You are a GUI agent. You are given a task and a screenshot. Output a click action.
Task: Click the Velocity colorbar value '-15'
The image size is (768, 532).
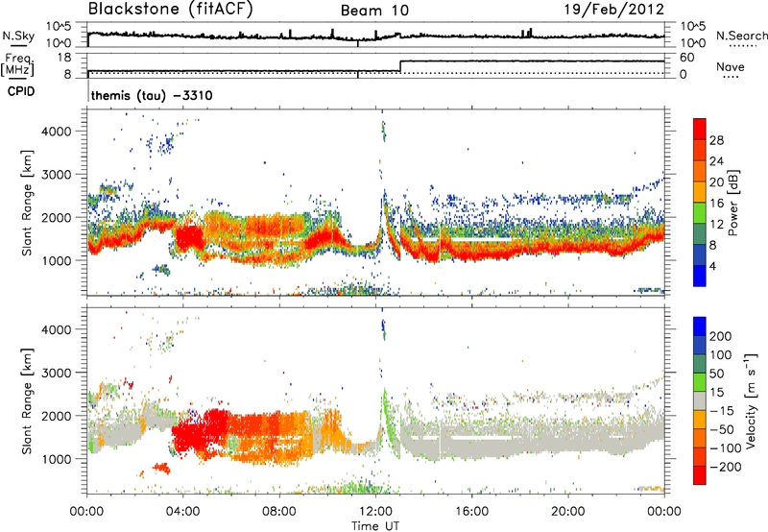point(722,411)
